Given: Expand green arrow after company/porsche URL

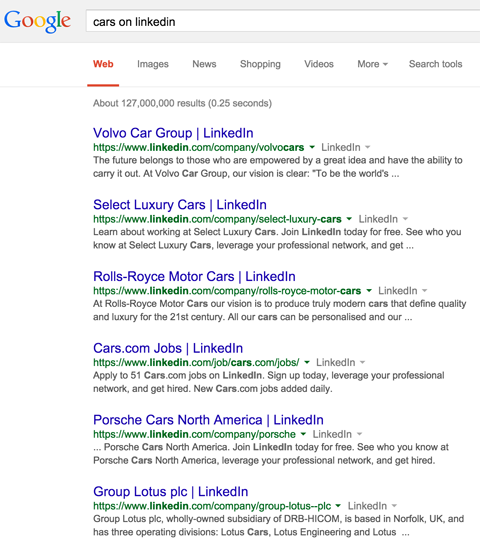Looking at the screenshot, I should [x=303, y=434].
